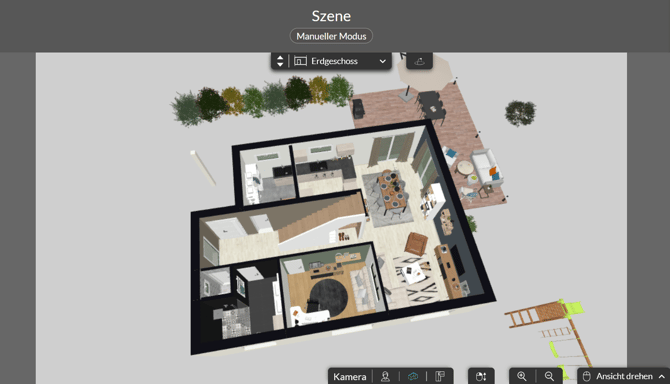Click the Manueller Modus button

(x=331, y=36)
